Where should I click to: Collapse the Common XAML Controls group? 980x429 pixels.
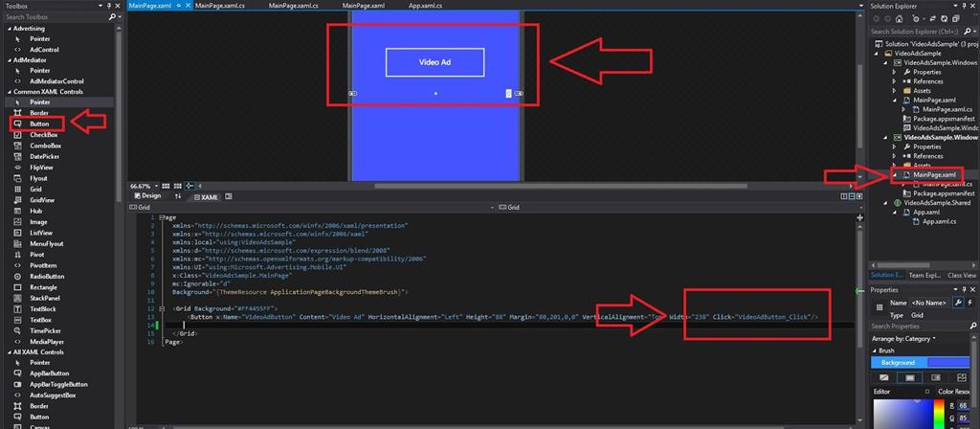(x=9, y=91)
